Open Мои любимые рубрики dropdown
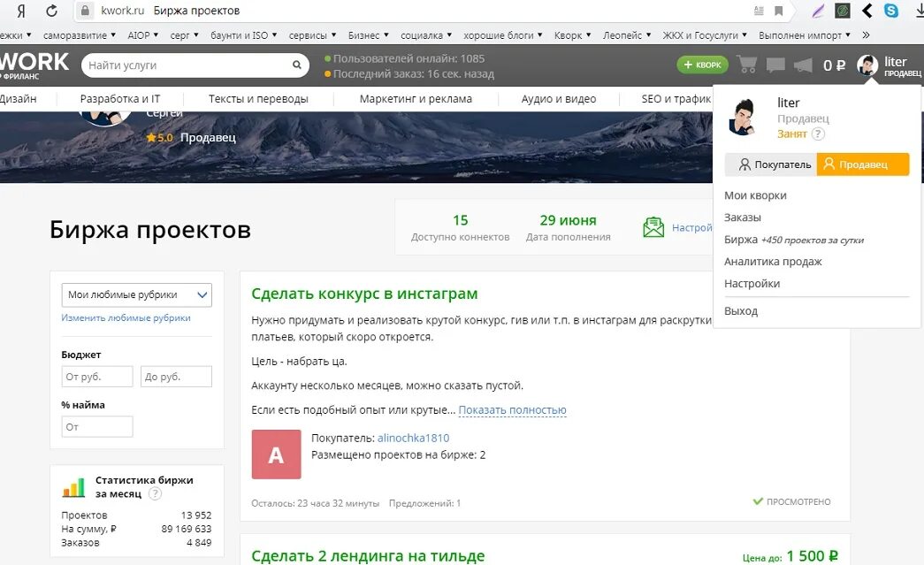 pos(137,294)
